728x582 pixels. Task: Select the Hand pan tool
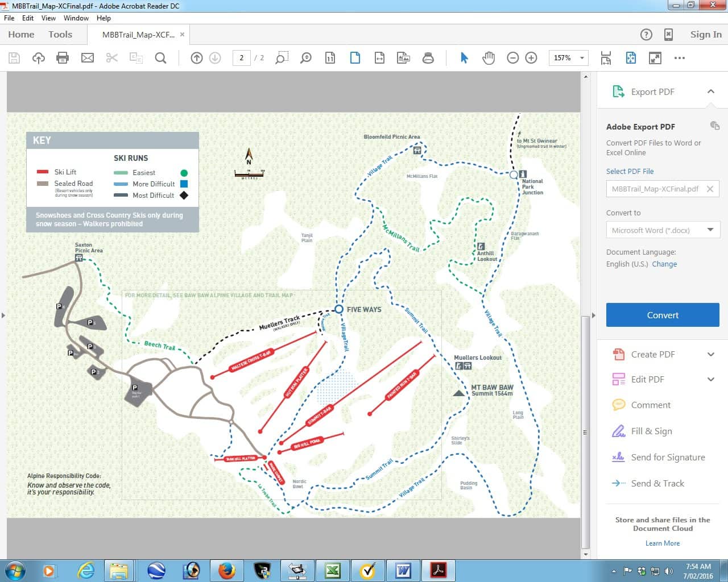point(488,58)
